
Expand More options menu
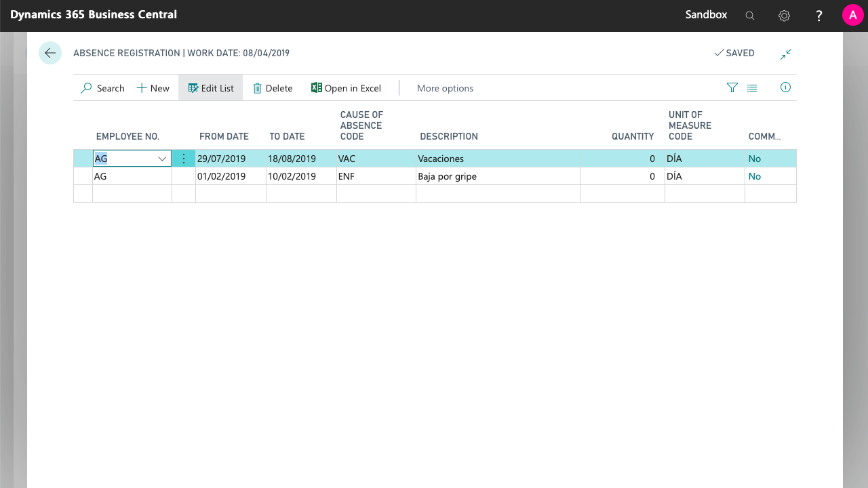click(x=445, y=88)
